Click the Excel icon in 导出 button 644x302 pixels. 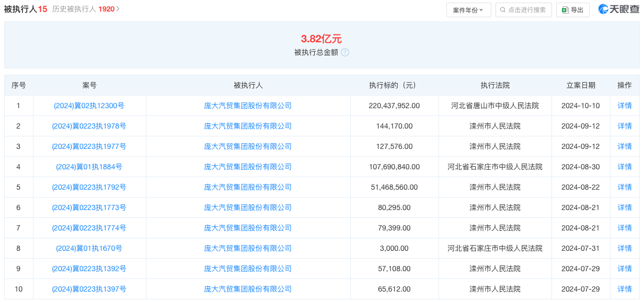pyautogui.click(x=565, y=10)
